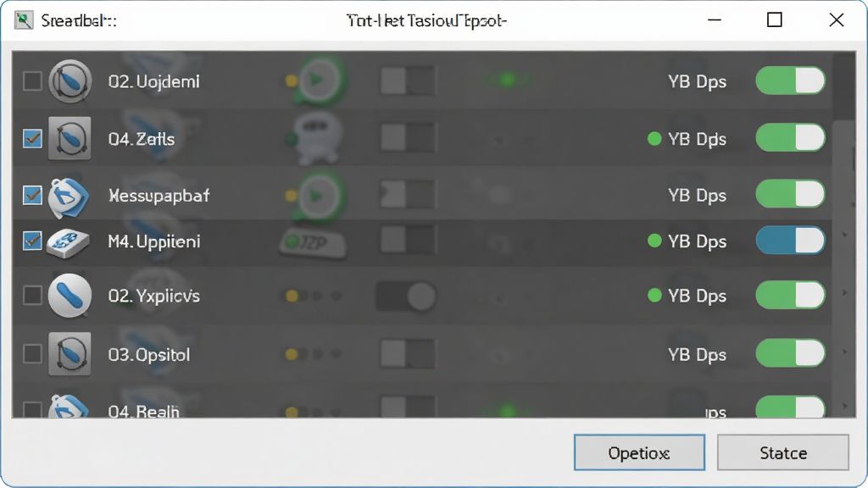Expand the arrow at right of 02. Yxpiicvs row
868x488 pixels.
(x=845, y=292)
